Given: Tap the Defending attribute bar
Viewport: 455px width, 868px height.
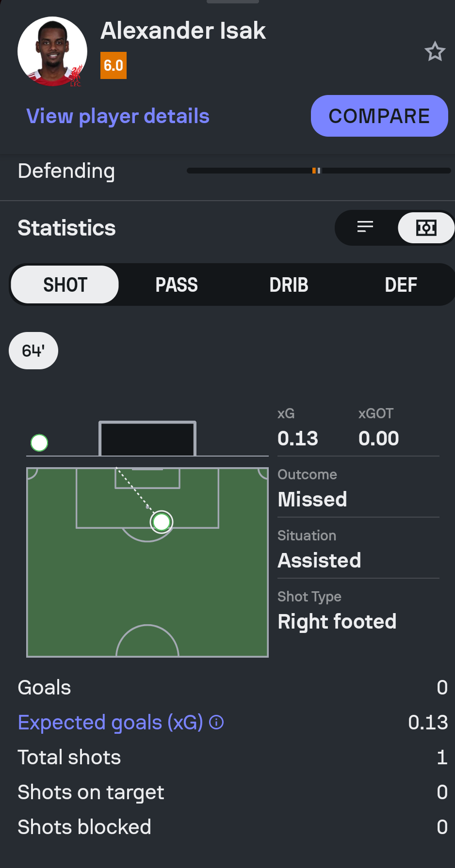Looking at the screenshot, I should [x=318, y=171].
